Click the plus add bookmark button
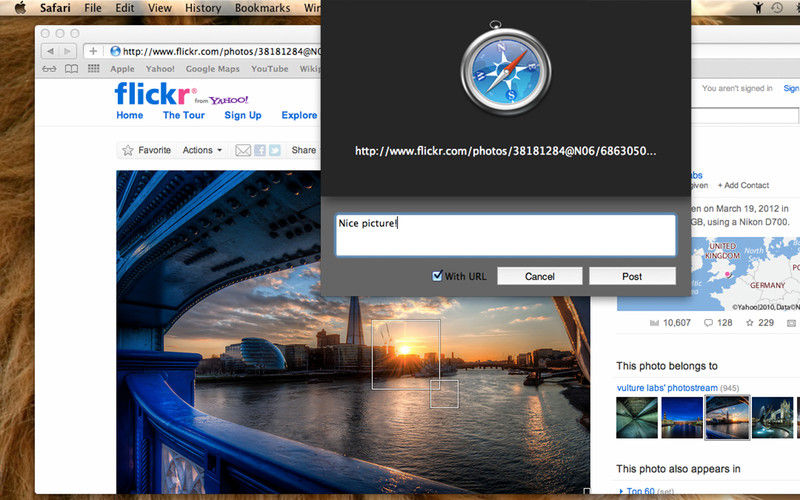800x500 pixels. (93, 51)
